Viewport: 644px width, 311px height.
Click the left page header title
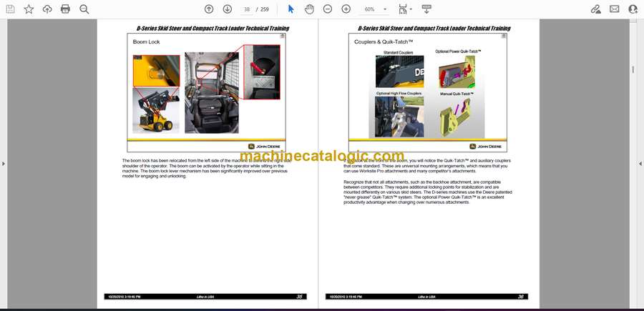pyautogui.click(x=213, y=29)
